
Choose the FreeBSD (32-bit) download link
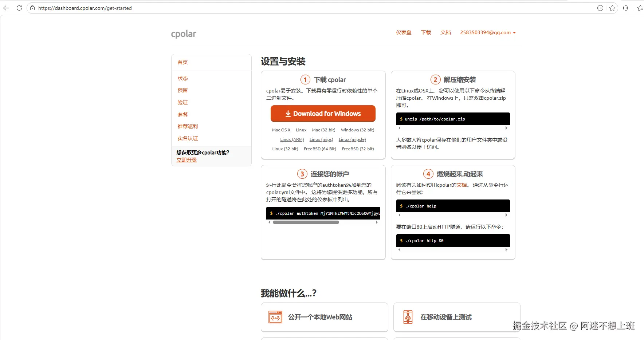tap(358, 149)
